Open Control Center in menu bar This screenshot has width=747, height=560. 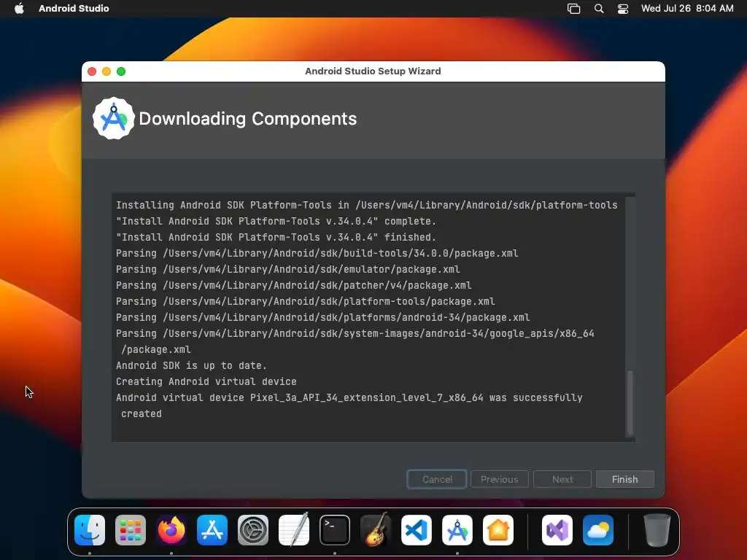tap(623, 9)
